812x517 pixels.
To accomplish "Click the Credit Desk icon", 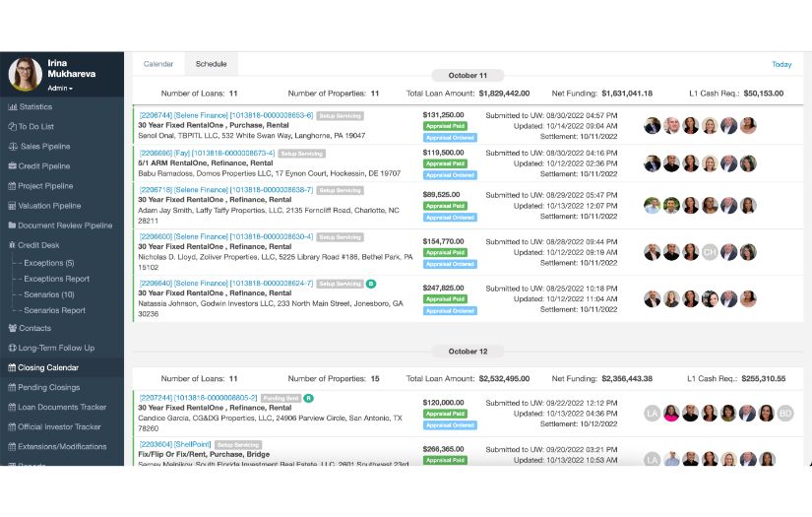I will pyautogui.click(x=12, y=245).
